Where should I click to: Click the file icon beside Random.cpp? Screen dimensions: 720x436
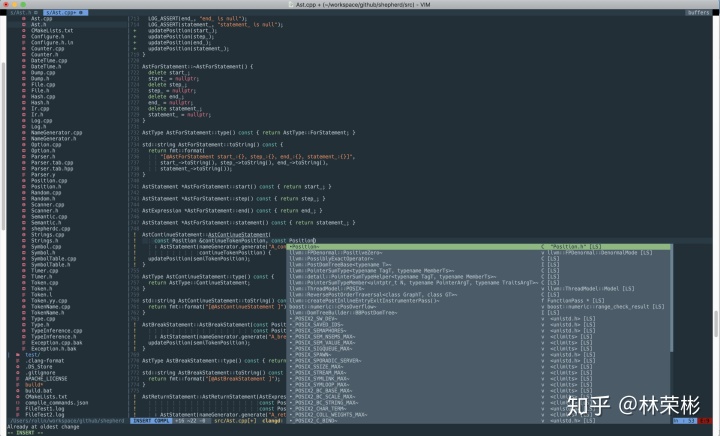click(x=24, y=193)
